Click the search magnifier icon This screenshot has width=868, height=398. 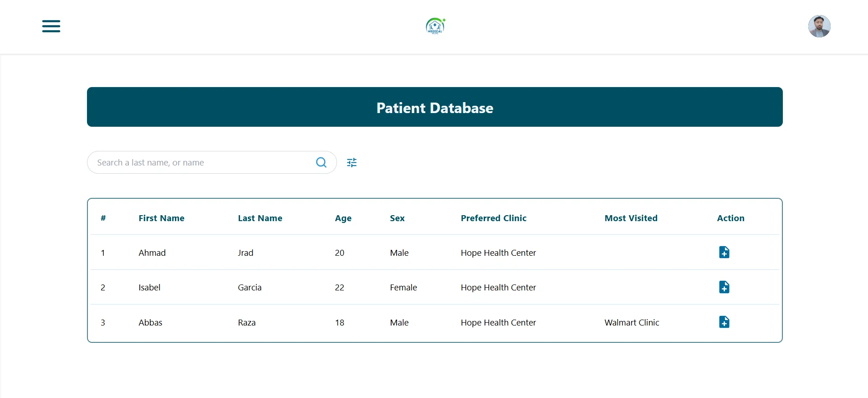tap(321, 162)
